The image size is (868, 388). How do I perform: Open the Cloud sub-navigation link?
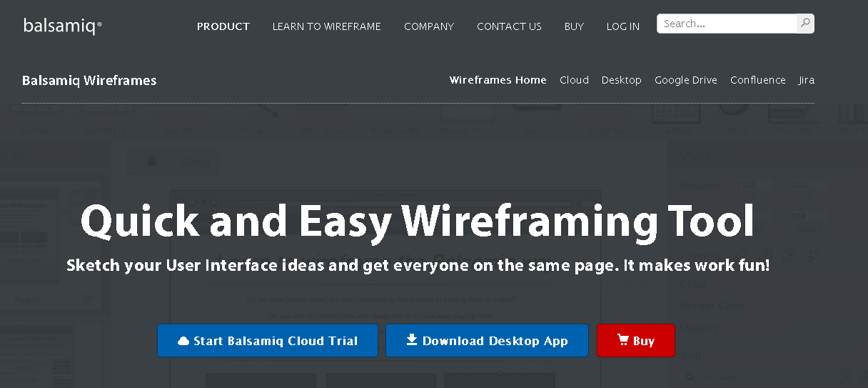click(574, 80)
